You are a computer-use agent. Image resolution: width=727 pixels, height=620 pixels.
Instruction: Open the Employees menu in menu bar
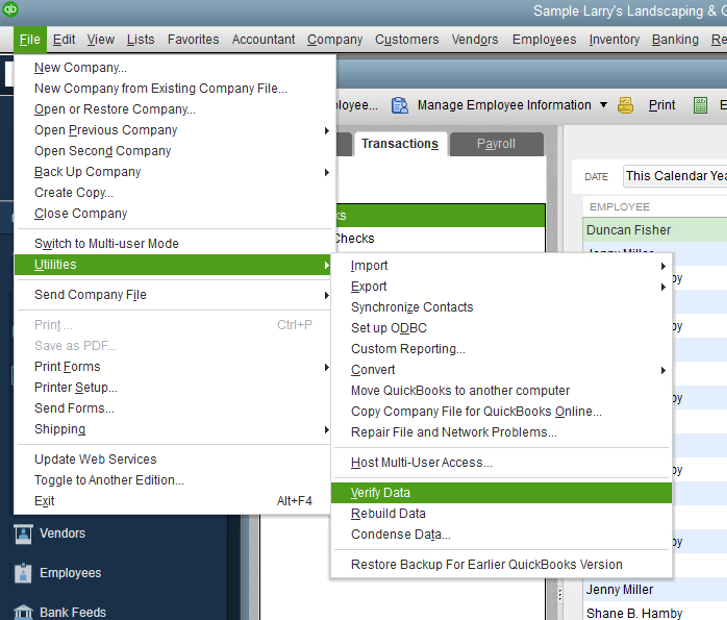coord(544,40)
